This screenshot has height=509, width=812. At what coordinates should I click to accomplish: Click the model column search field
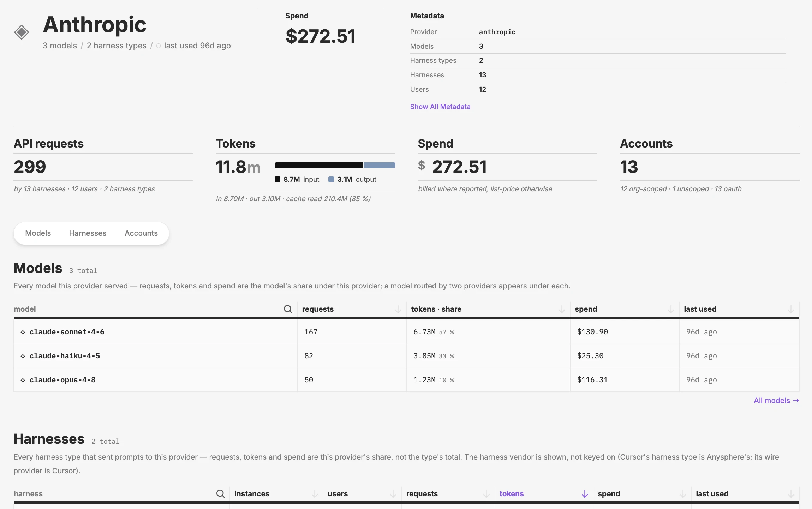pos(155,309)
